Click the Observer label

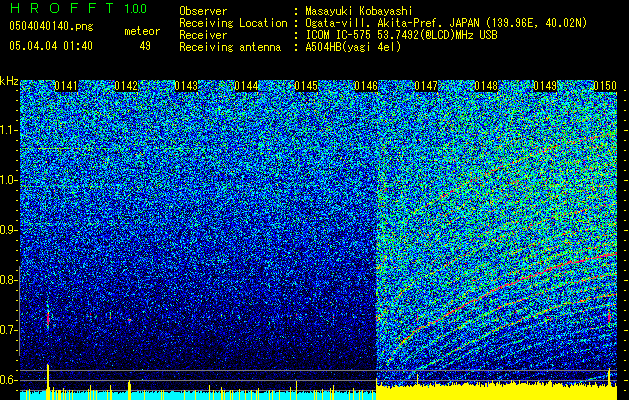tap(203, 11)
